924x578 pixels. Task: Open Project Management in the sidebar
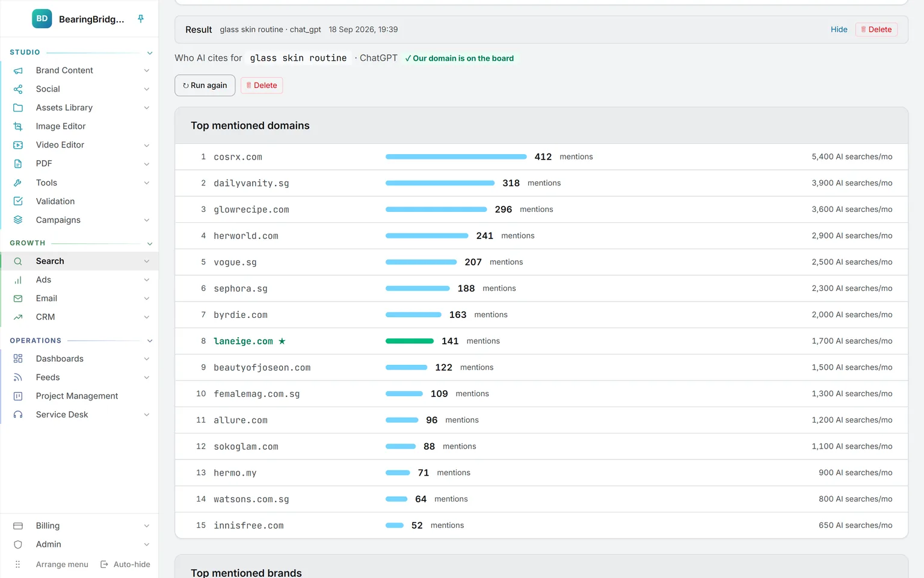point(79,396)
